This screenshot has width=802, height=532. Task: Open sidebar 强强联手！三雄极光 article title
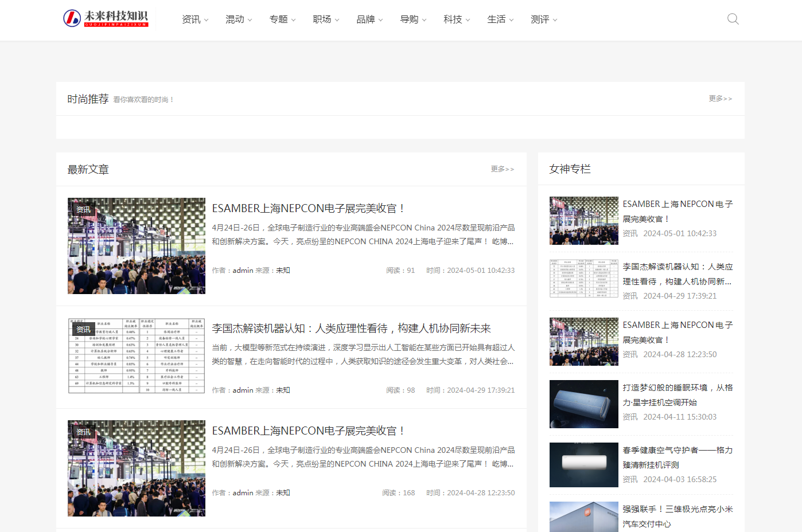click(x=678, y=517)
